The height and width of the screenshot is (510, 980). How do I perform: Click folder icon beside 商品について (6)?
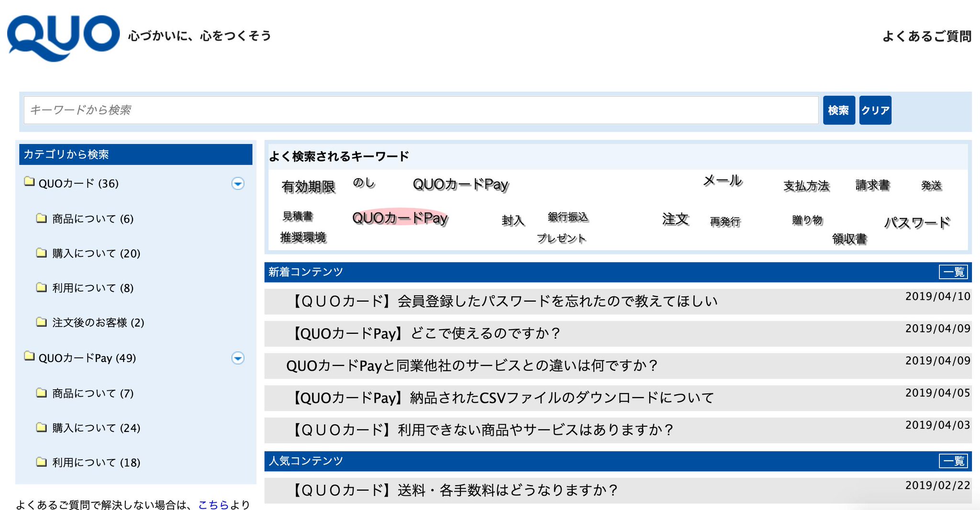tap(42, 218)
